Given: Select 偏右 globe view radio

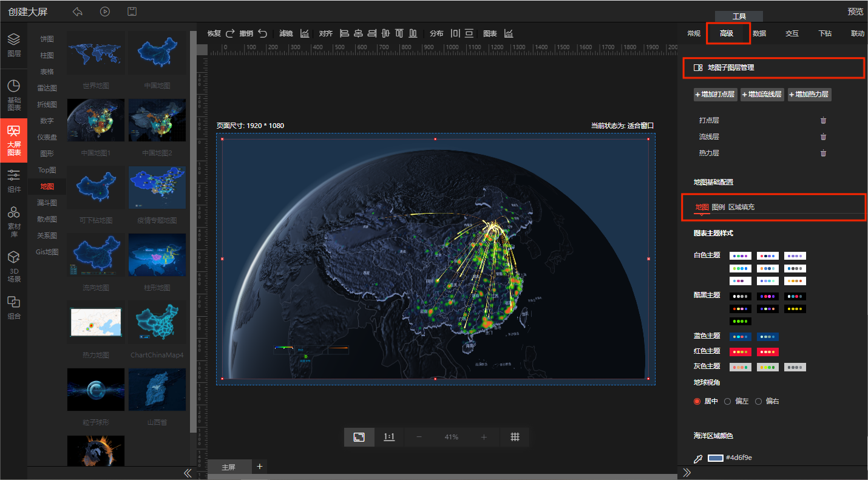Looking at the screenshot, I should (758, 402).
